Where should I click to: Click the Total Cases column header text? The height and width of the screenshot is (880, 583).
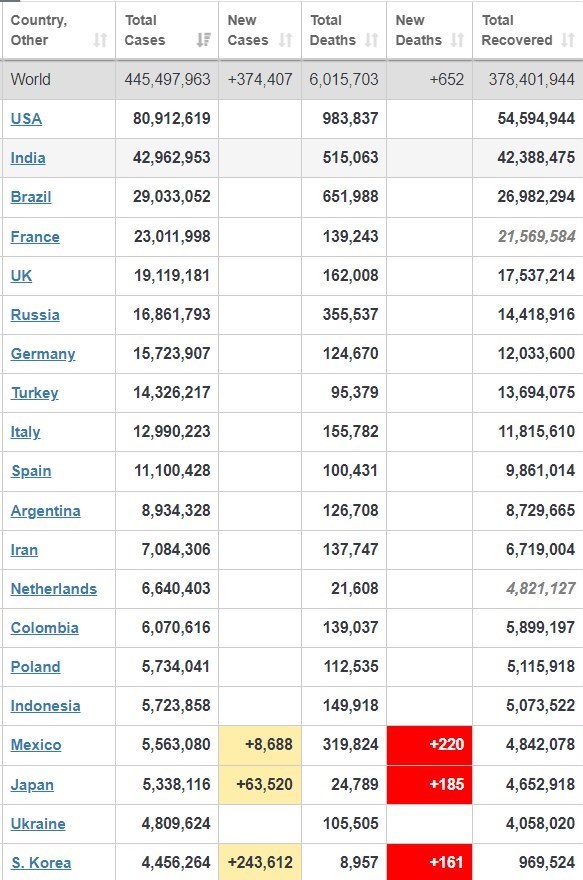point(145,30)
